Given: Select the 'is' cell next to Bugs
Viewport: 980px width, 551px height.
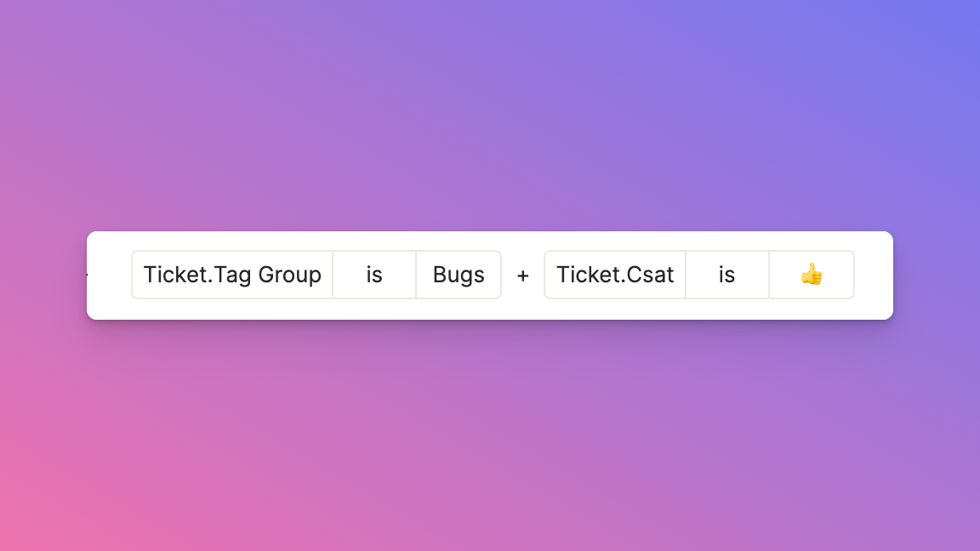Looking at the screenshot, I should [374, 275].
